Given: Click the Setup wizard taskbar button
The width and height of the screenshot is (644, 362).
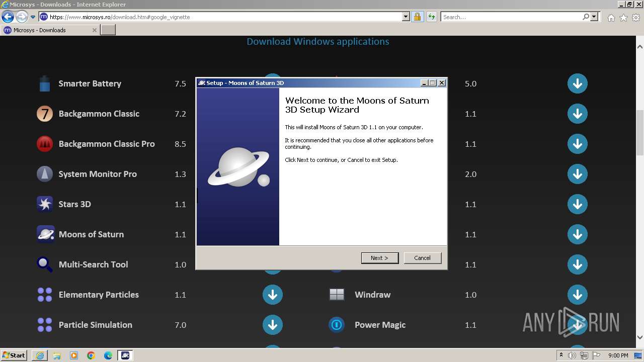Looking at the screenshot, I should pyautogui.click(x=125, y=355).
